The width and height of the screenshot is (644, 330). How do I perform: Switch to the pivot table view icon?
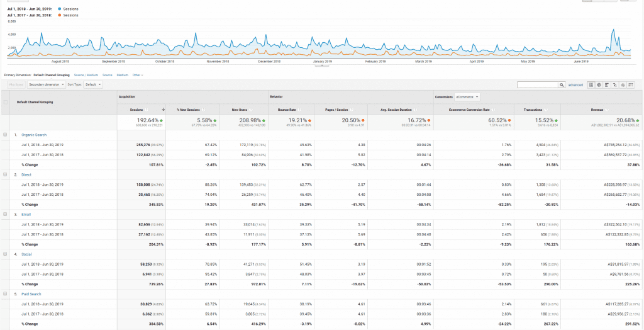click(630, 84)
